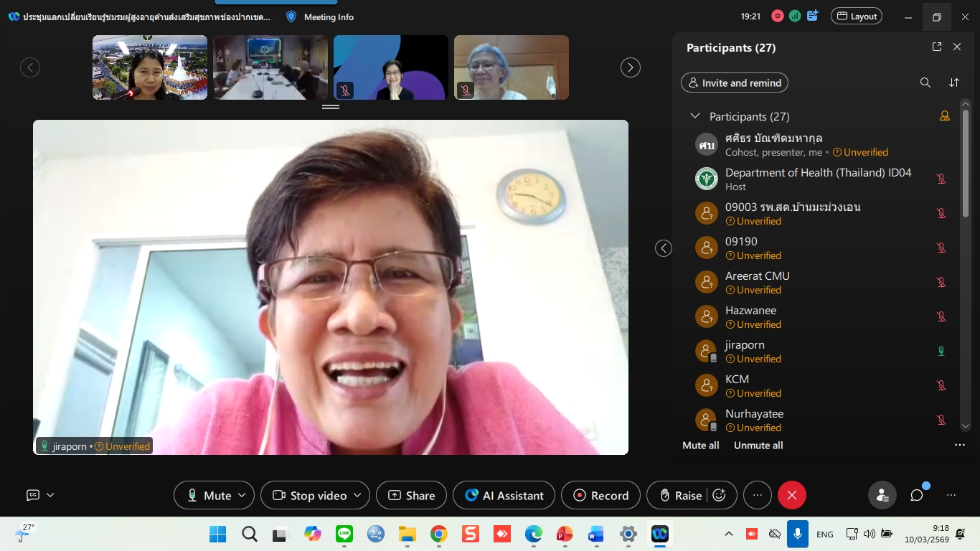Show next video thumbnails with right arrow

[x=630, y=67]
